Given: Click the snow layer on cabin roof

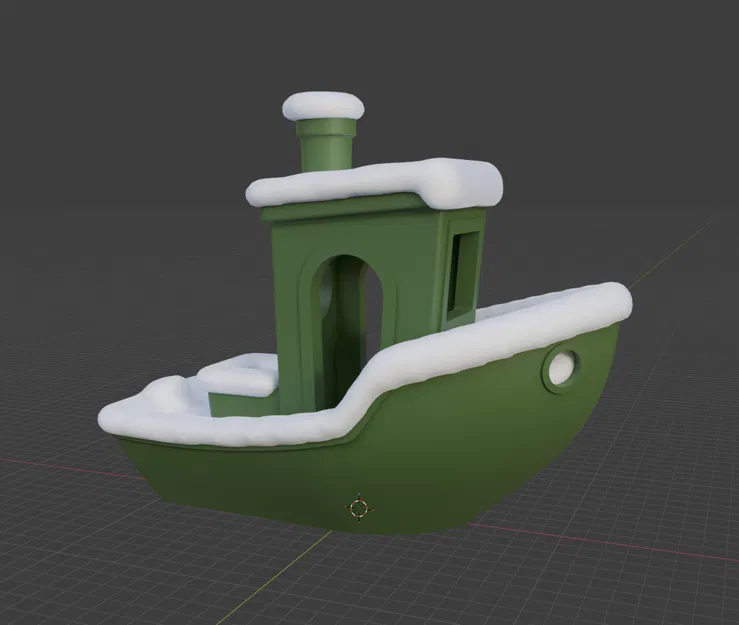Looking at the screenshot, I should [x=375, y=183].
